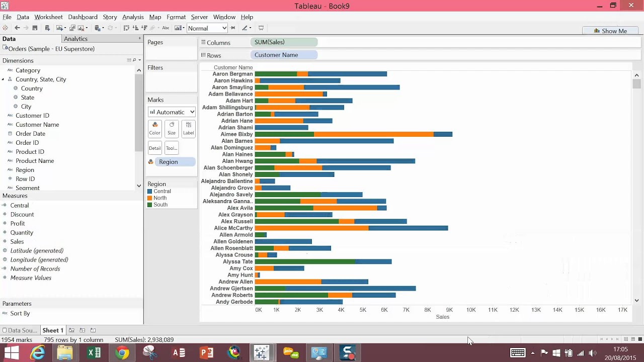The width and height of the screenshot is (644, 362).
Task: Click the Tableau start page icon
Action: 5,28
